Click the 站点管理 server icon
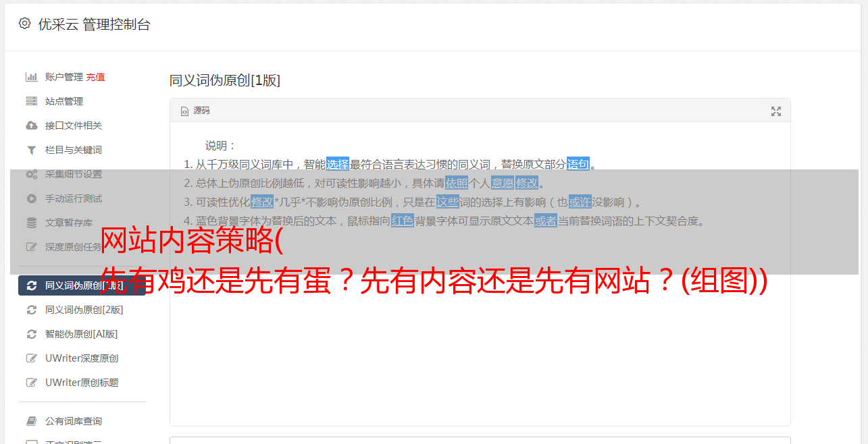868x444 pixels. click(x=31, y=101)
